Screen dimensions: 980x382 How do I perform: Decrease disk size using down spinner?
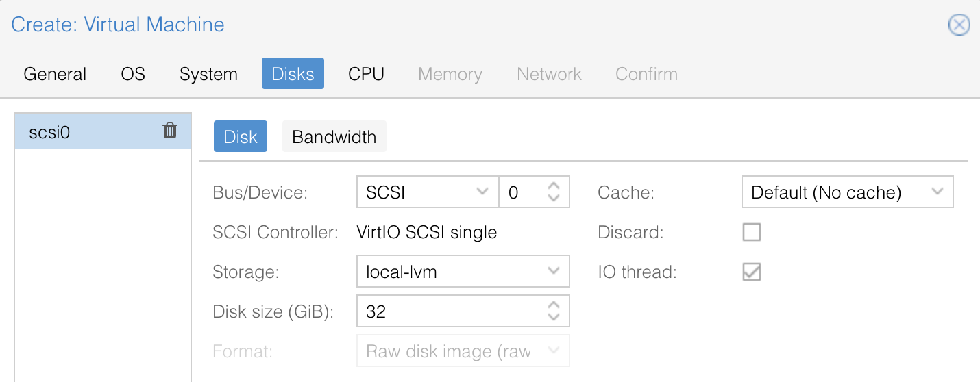(554, 318)
